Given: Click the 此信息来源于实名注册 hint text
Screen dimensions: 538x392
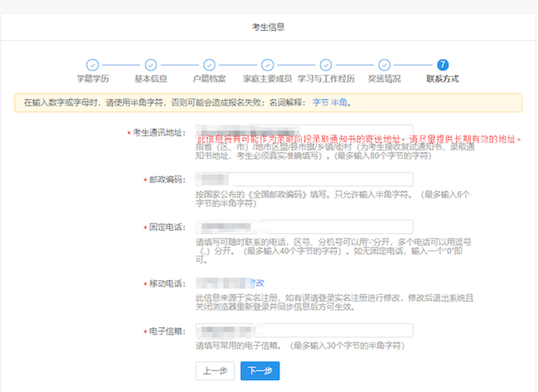Looking at the screenshot, I should [334, 303].
